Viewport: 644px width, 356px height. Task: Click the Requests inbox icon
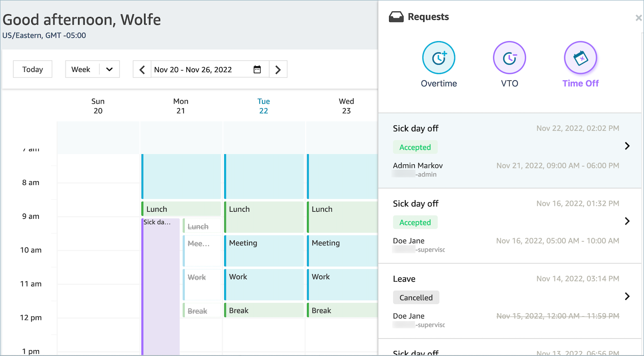click(397, 16)
